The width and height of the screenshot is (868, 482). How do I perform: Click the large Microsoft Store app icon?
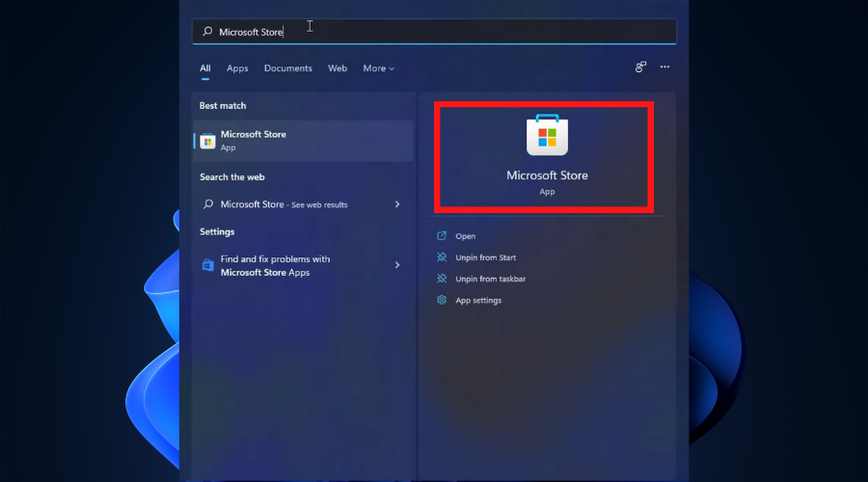point(547,135)
